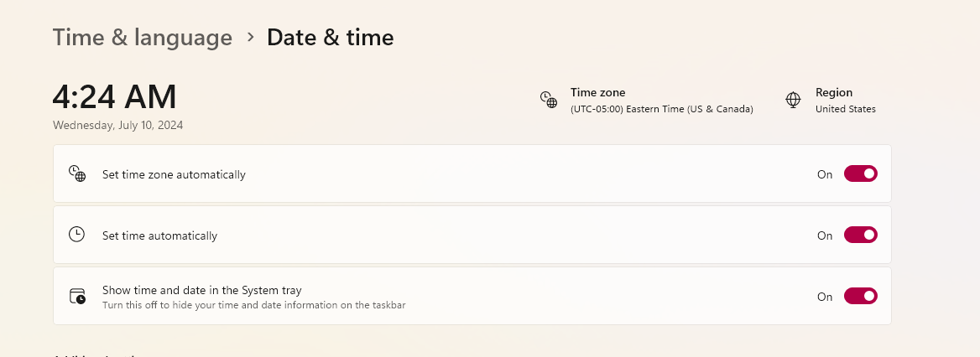Click the Time zone heading label
980x357 pixels.
pos(597,93)
